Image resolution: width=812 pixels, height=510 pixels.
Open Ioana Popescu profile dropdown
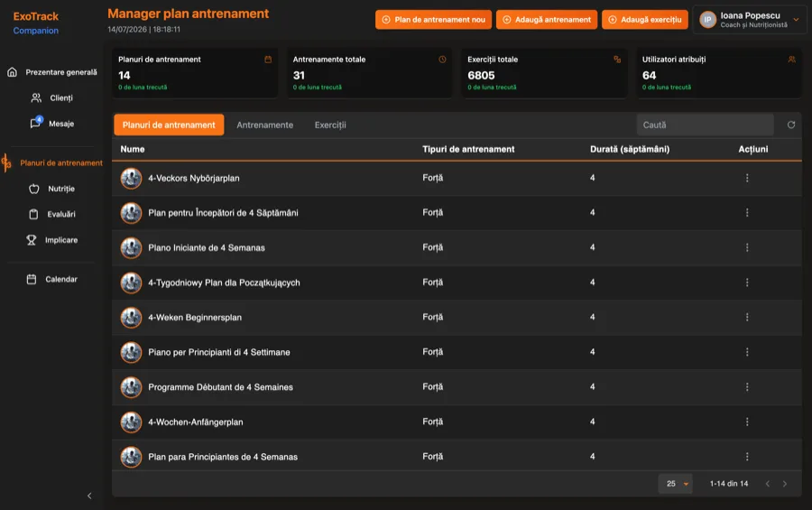tap(750, 20)
